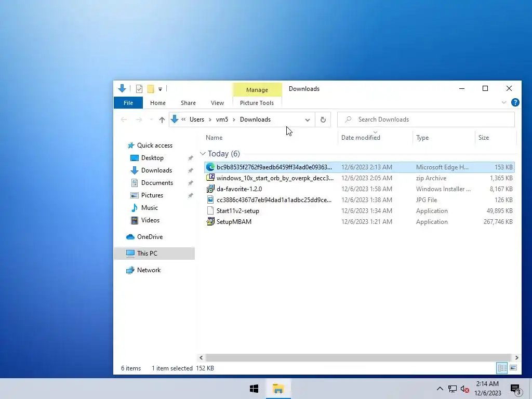Open Quick access in navigation pane
532x399 pixels.
tap(155, 145)
